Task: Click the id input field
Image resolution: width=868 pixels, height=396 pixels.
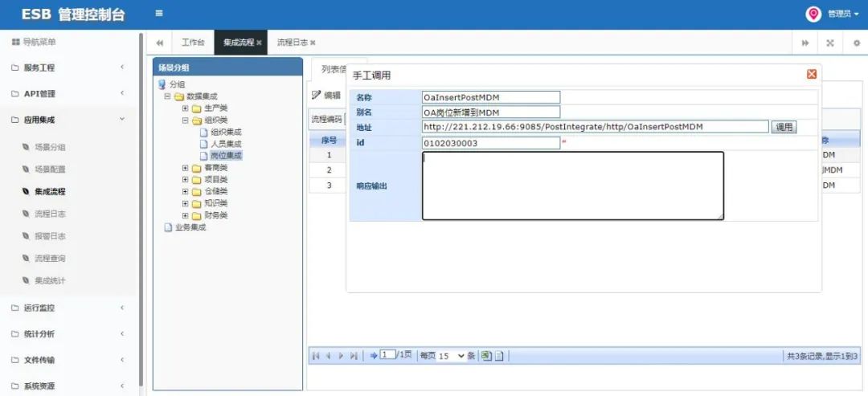Action: [491, 143]
